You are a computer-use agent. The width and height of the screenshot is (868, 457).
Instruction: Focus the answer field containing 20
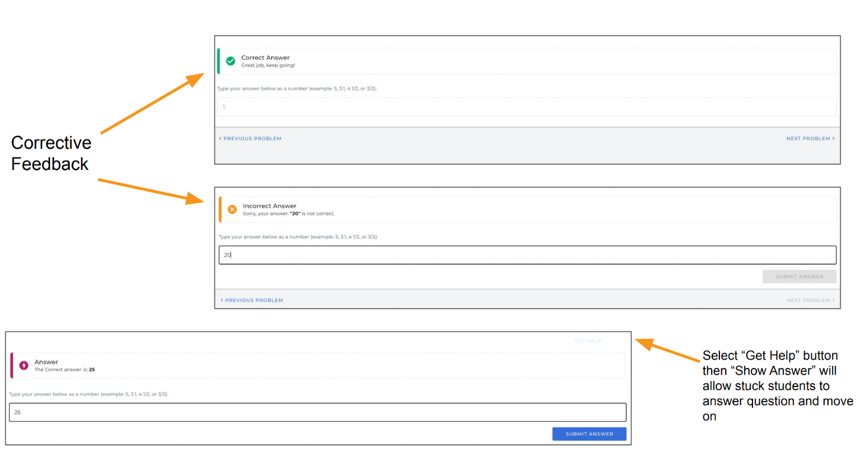click(527, 255)
